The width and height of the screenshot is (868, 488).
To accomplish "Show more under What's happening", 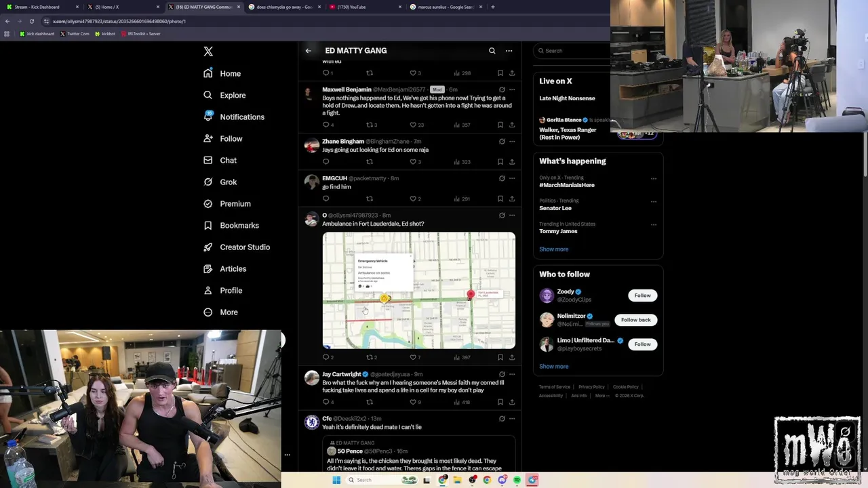I will [x=554, y=249].
